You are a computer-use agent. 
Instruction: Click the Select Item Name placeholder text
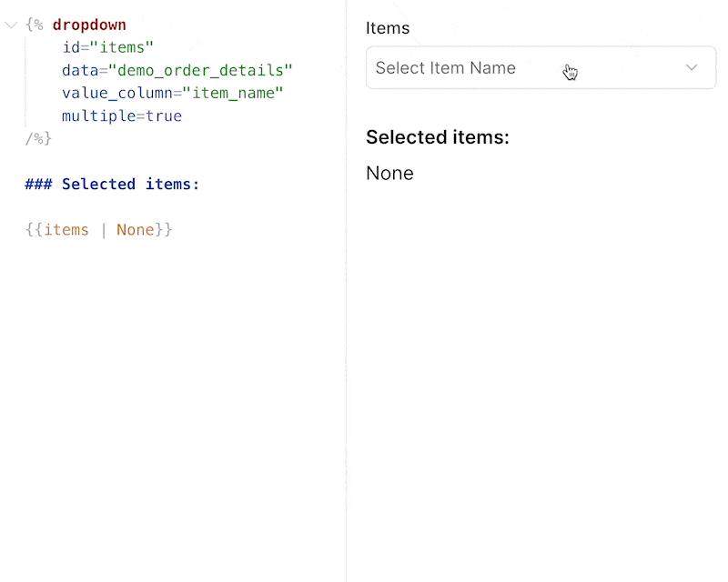[x=446, y=67]
